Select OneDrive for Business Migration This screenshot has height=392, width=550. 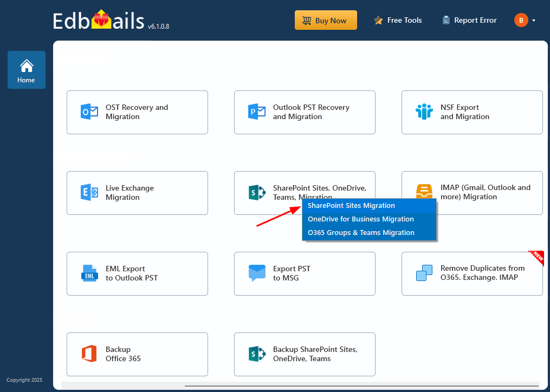pyautogui.click(x=369, y=219)
